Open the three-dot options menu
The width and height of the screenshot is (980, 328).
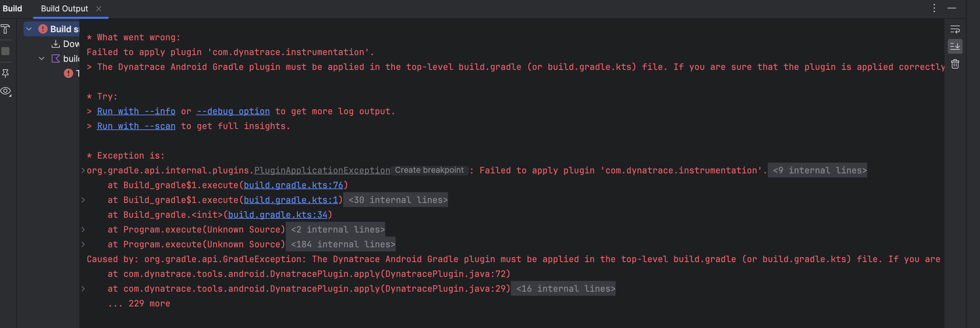(x=934, y=8)
